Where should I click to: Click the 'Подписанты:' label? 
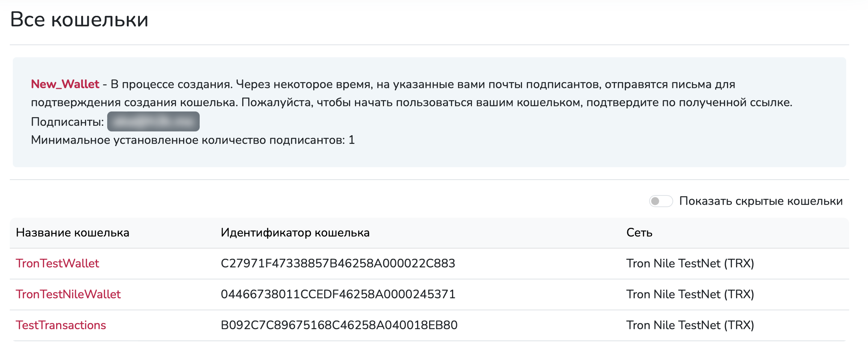(67, 122)
